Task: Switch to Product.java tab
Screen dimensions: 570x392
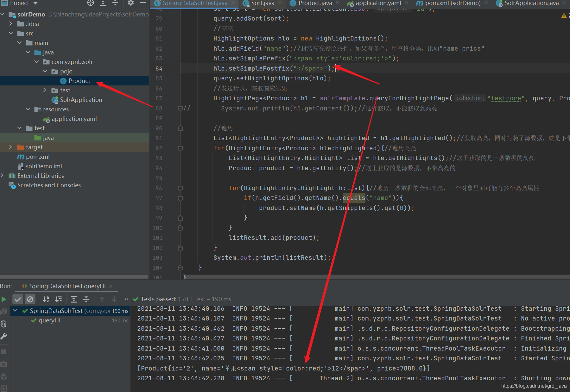Action: pos(315,3)
